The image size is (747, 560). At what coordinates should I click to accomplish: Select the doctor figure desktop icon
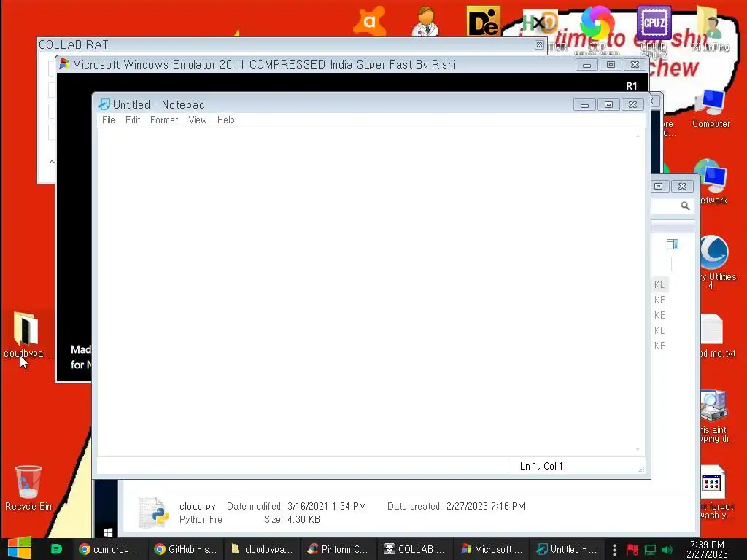pos(426,21)
